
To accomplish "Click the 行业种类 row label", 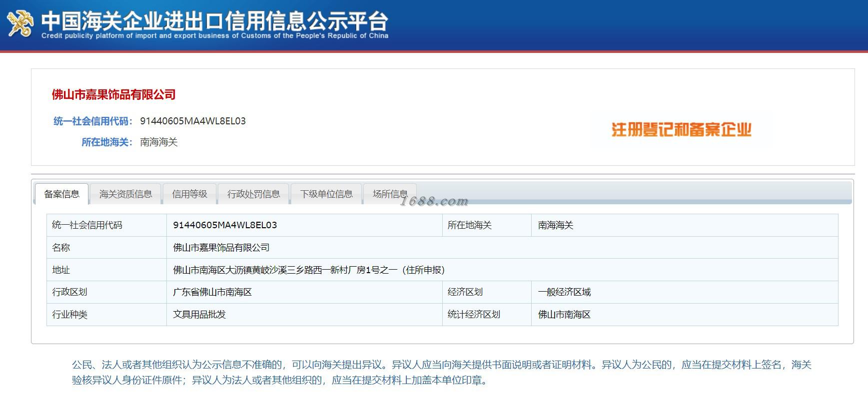I will tap(69, 314).
